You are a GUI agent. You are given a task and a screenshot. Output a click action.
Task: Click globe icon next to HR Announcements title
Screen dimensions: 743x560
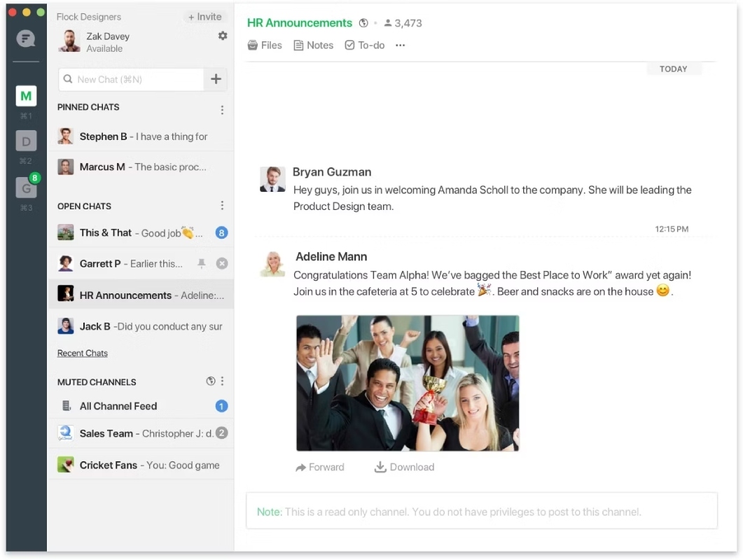point(363,22)
